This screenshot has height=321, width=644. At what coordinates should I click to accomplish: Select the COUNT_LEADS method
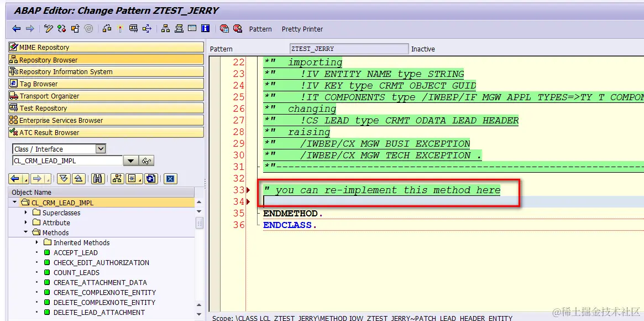pos(76,272)
